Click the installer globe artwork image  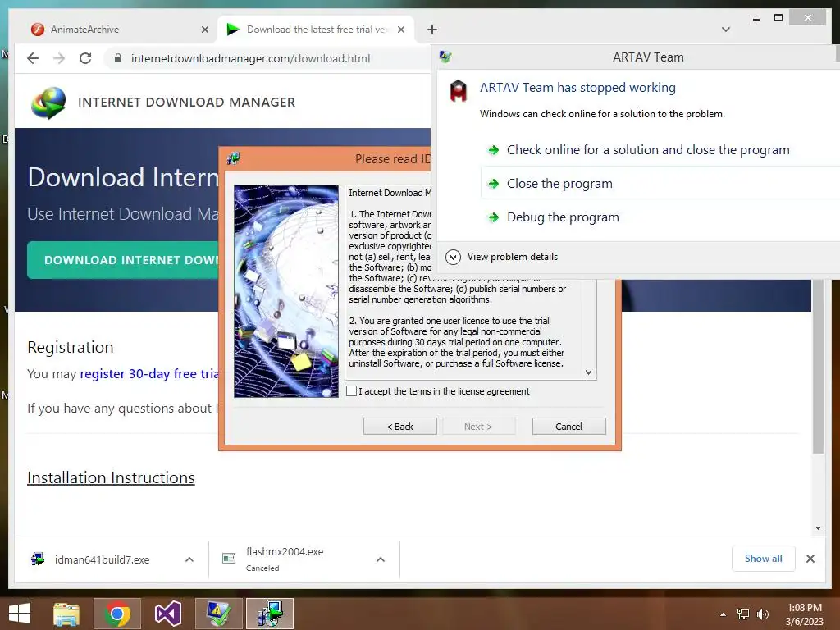pyautogui.click(x=286, y=291)
